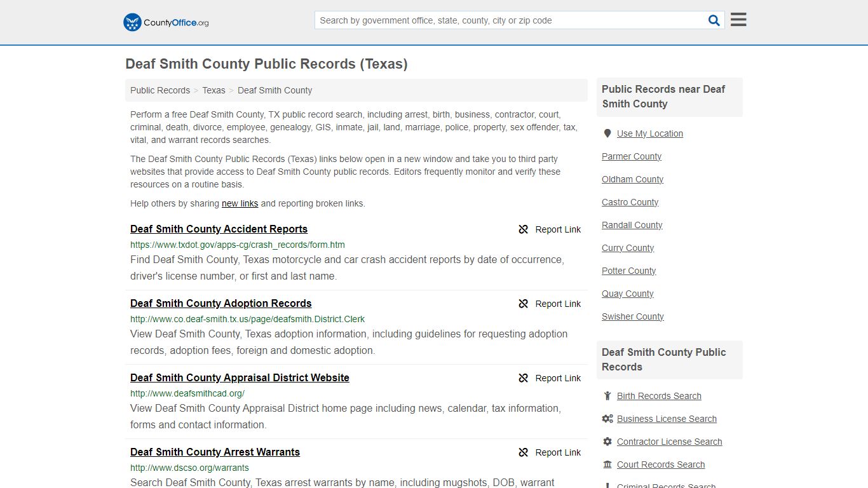This screenshot has height=488, width=868.
Task: Click the search magnifier icon
Action: click(x=714, y=20)
